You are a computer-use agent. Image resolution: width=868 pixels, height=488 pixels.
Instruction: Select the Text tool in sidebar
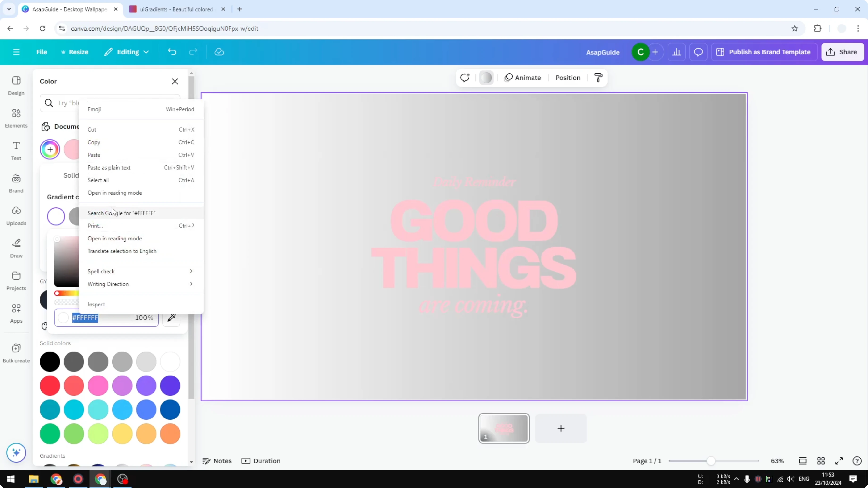[x=16, y=151]
